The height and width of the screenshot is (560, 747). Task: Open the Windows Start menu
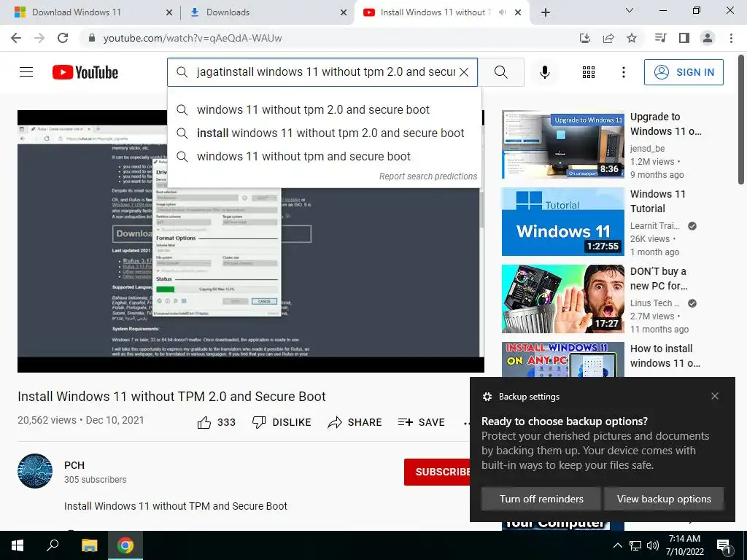tap(18, 545)
